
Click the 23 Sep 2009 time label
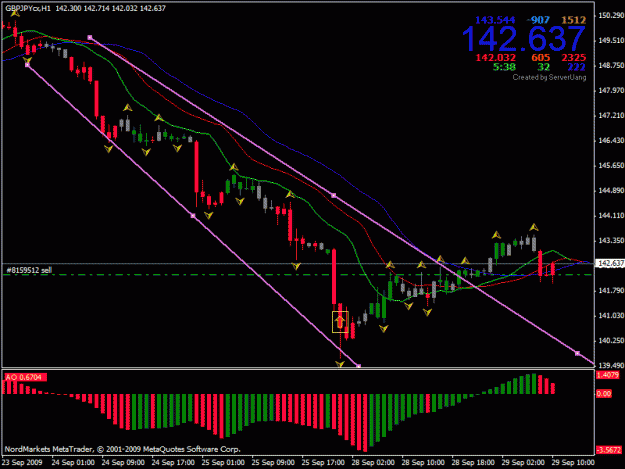coord(22,463)
